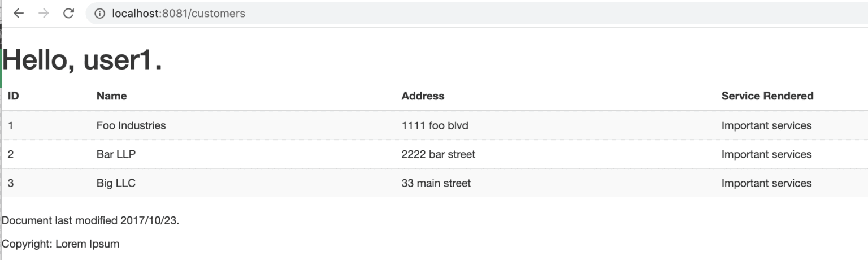Click the Hello, user1. heading
Viewport: 868px width, 260px height.
click(x=83, y=59)
